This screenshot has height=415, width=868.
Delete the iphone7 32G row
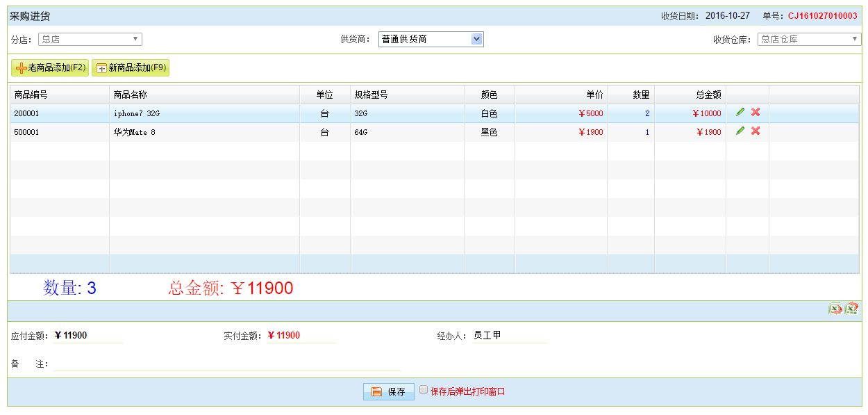[756, 113]
